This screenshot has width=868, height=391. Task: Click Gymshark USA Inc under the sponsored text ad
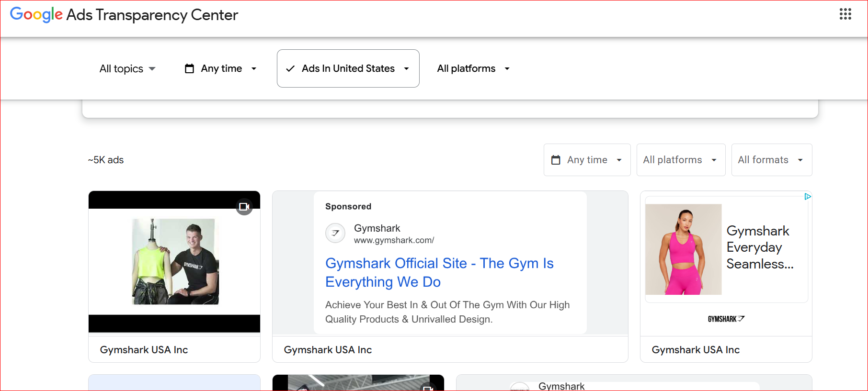(x=328, y=350)
